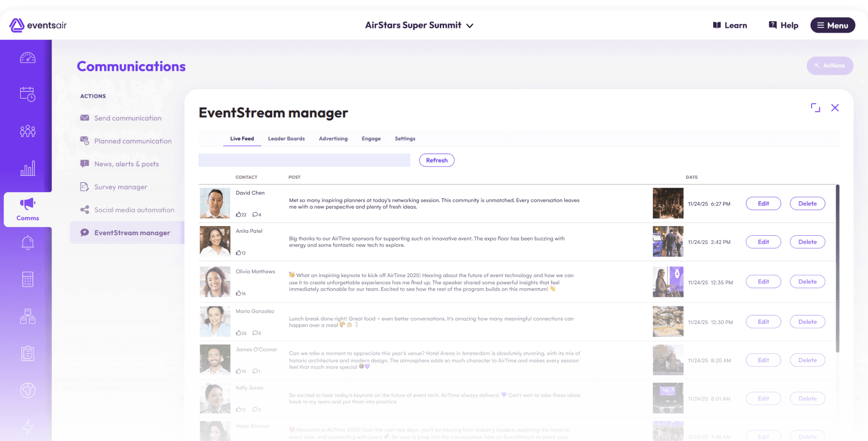Open the Survey manager action

(121, 187)
